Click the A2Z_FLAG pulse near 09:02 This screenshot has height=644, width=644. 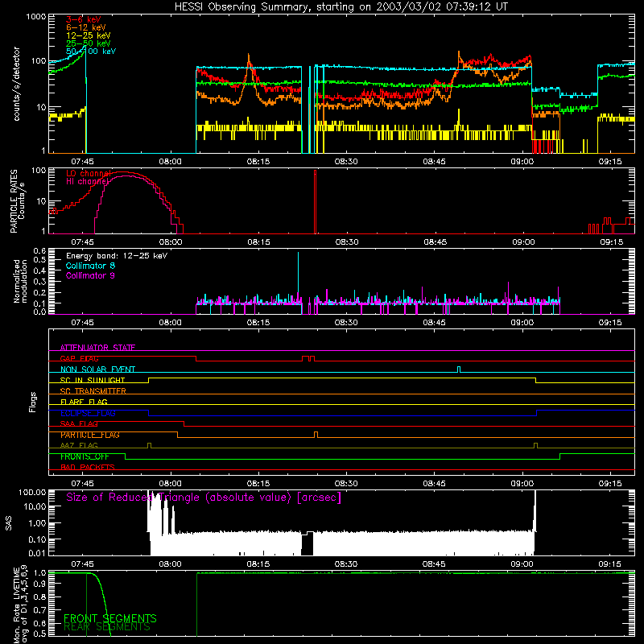[535, 445]
